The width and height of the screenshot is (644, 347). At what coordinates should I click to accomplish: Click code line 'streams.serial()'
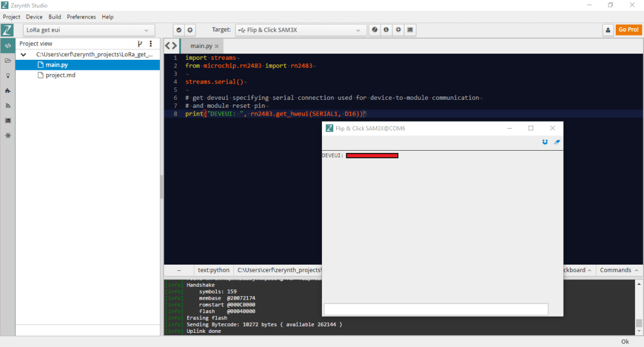pos(215,82)
